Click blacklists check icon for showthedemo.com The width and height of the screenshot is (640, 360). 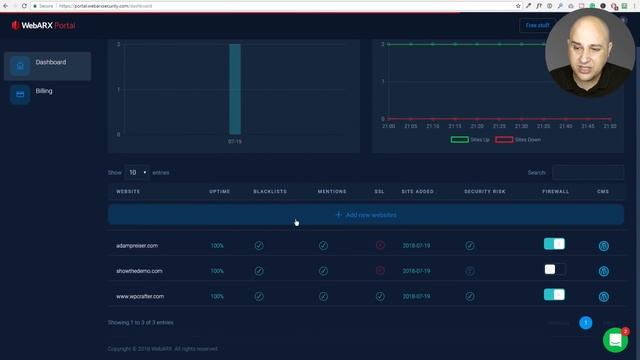[259, 271]
